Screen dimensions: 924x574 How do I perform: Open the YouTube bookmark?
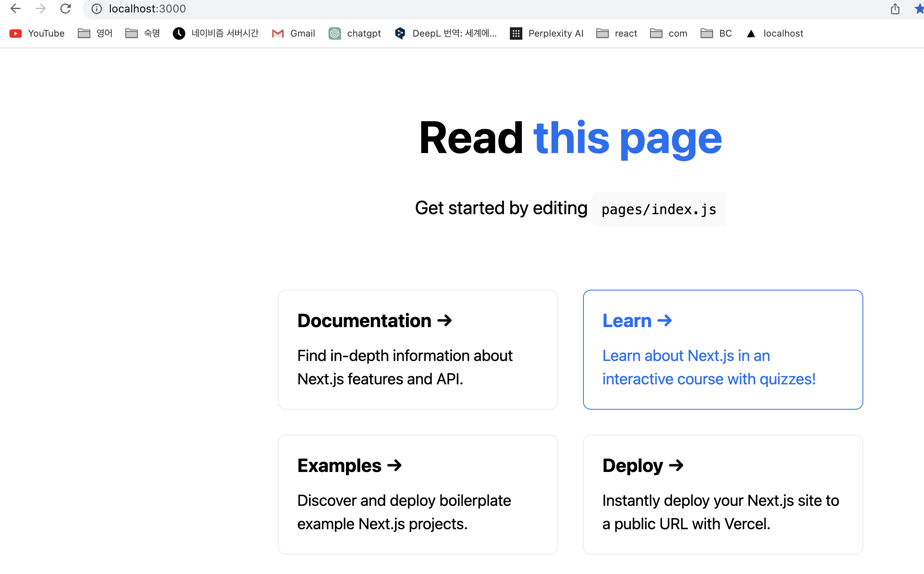[x=37, y=33]
